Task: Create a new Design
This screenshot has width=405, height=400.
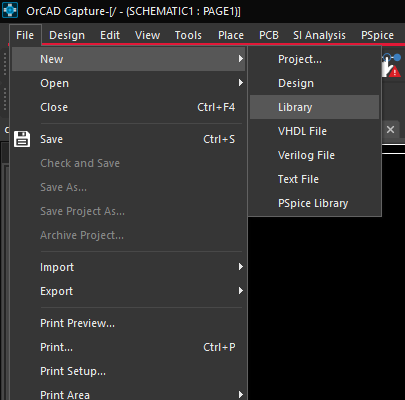Action: coord(314,83)
